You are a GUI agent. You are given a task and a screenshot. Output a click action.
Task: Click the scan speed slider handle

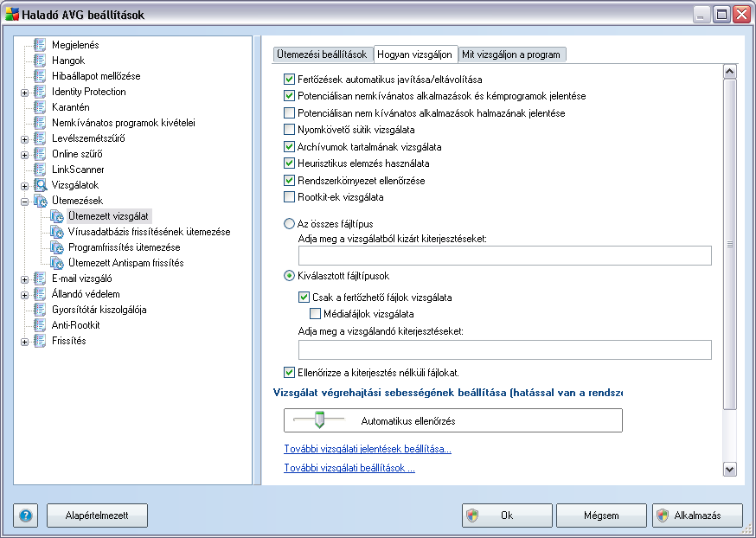coord(318,420)
